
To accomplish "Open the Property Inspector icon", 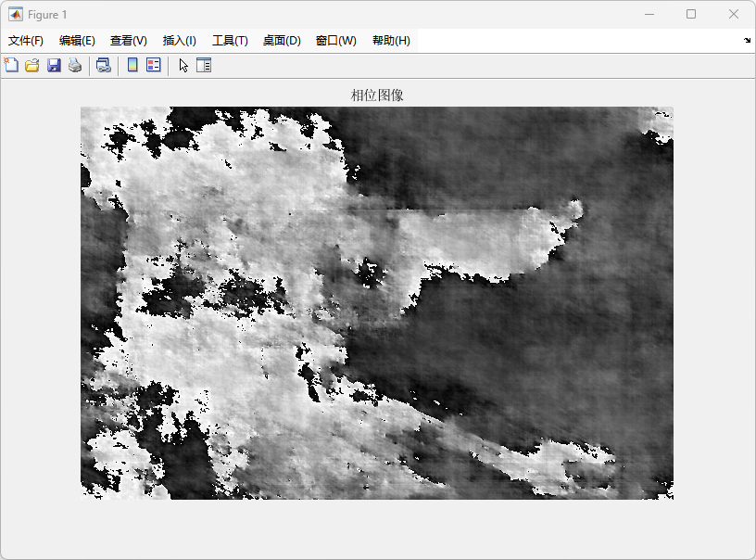I will point(204,65).
